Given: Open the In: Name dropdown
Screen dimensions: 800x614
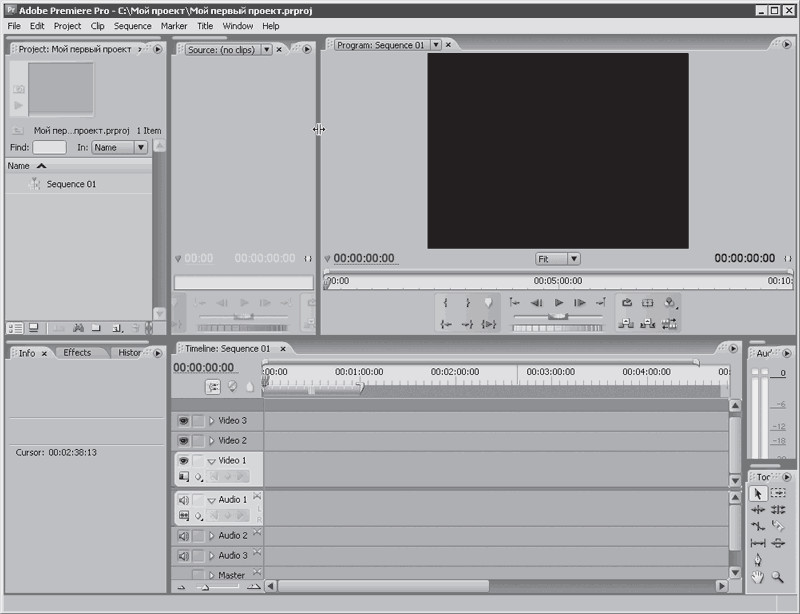Looking at the screenshot, I should tap(119, 147).
